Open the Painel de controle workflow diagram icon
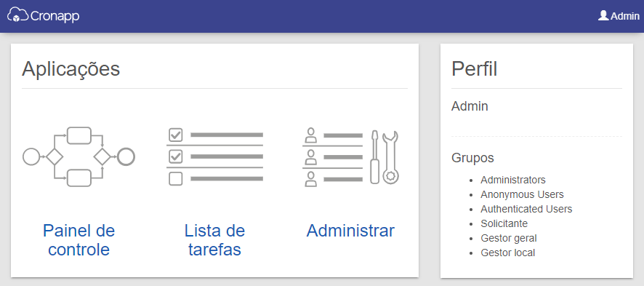Viewport: 644px width, 286px height. (79, 156)
